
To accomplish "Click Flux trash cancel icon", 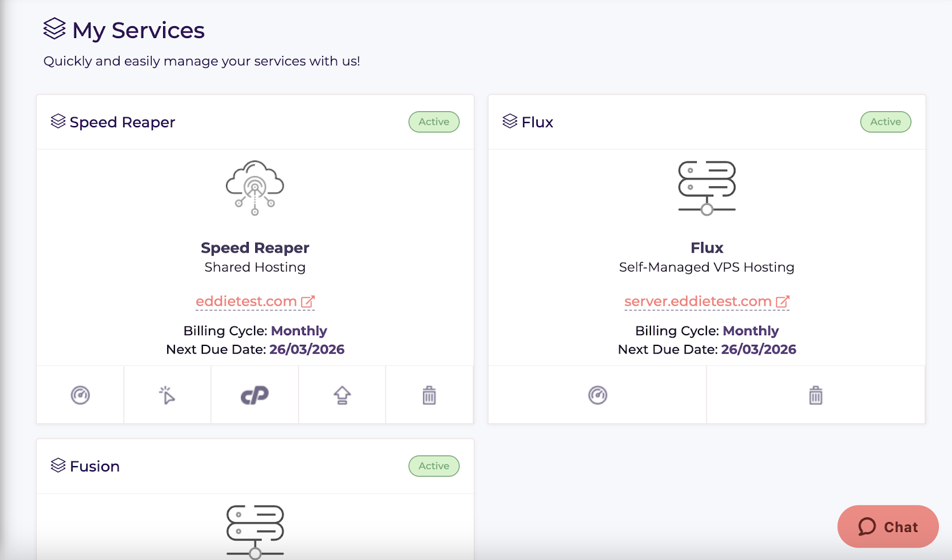I will (816, 395).
